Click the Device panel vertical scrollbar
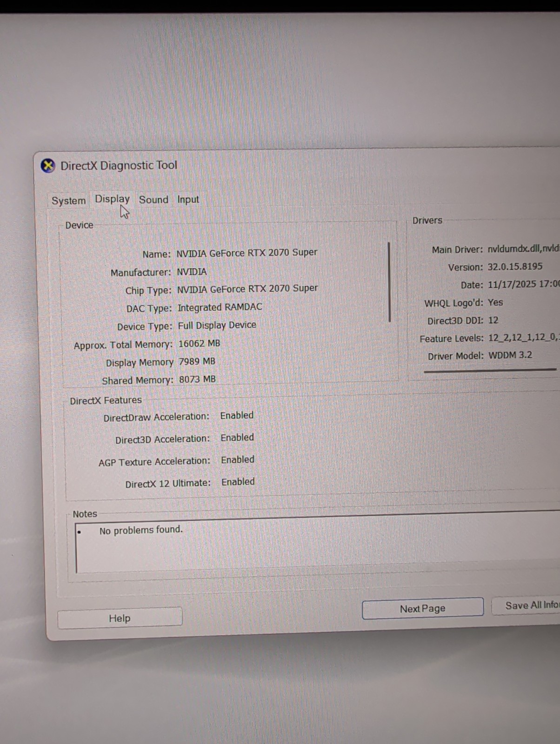 click(389, 282)
